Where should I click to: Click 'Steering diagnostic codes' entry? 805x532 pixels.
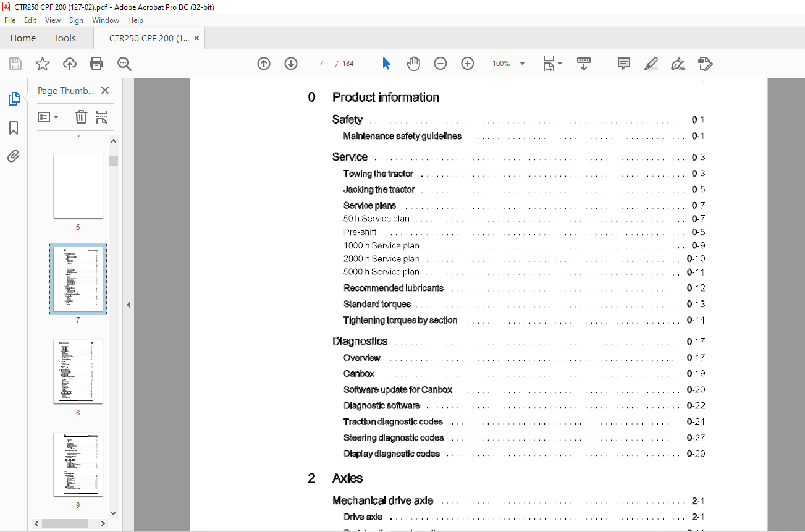point(394,438)
